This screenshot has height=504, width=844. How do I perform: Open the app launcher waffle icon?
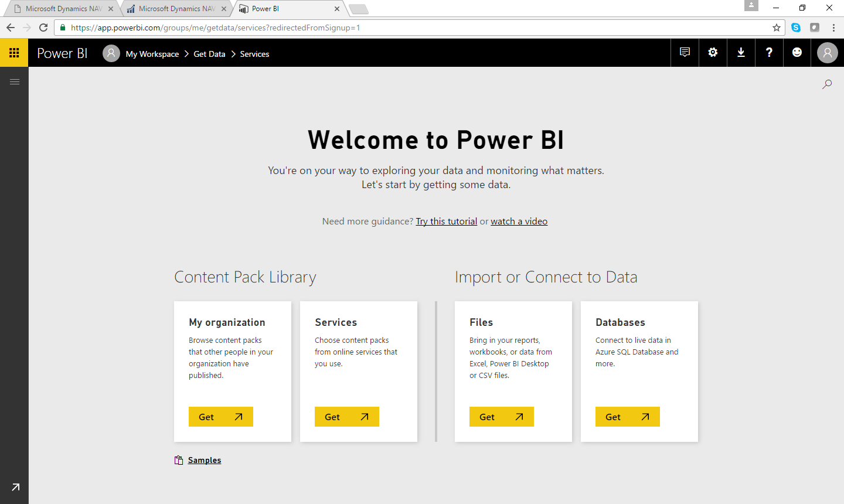click(14, 53)
